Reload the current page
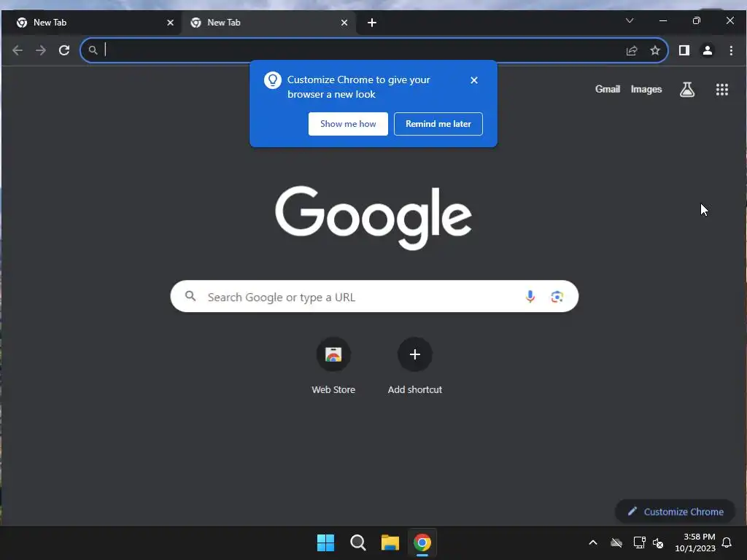Screen dimensions: 747x560 pos(64,50)
